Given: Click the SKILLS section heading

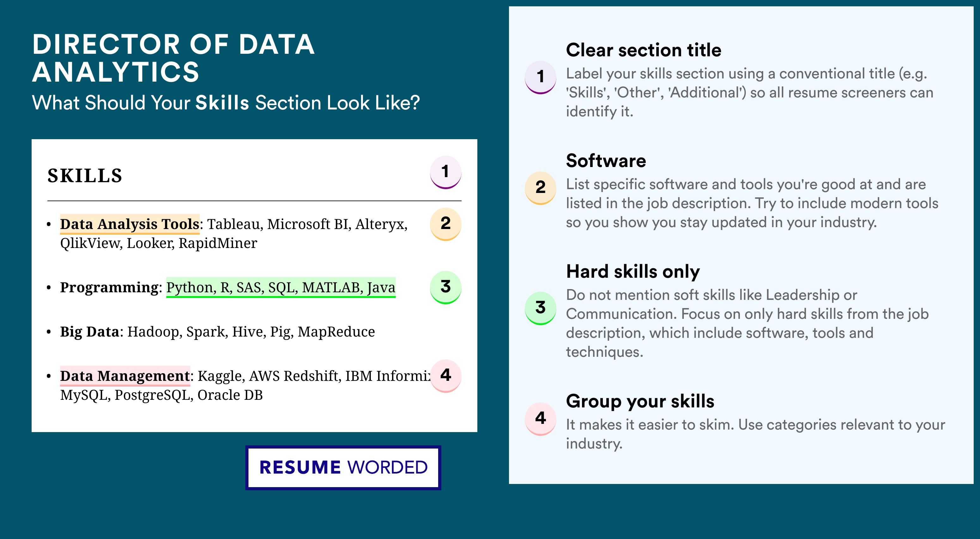Looking at the screenshot, I should point(85,176).
